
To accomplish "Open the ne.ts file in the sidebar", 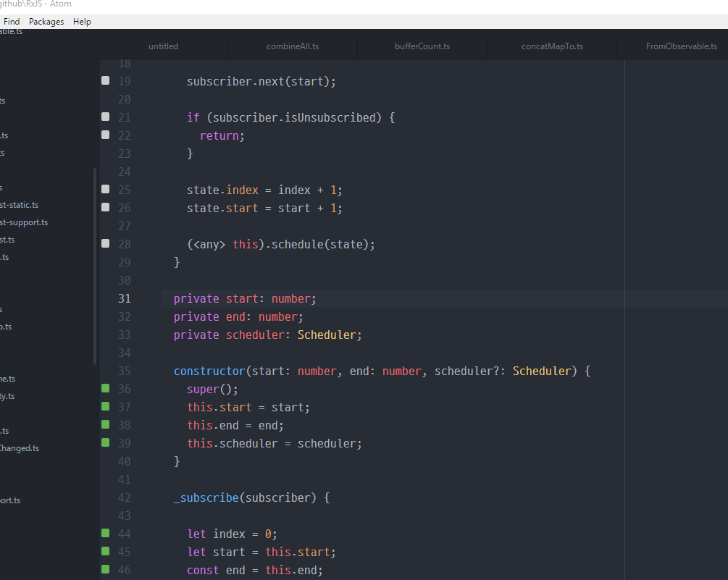I will (8, 379).
